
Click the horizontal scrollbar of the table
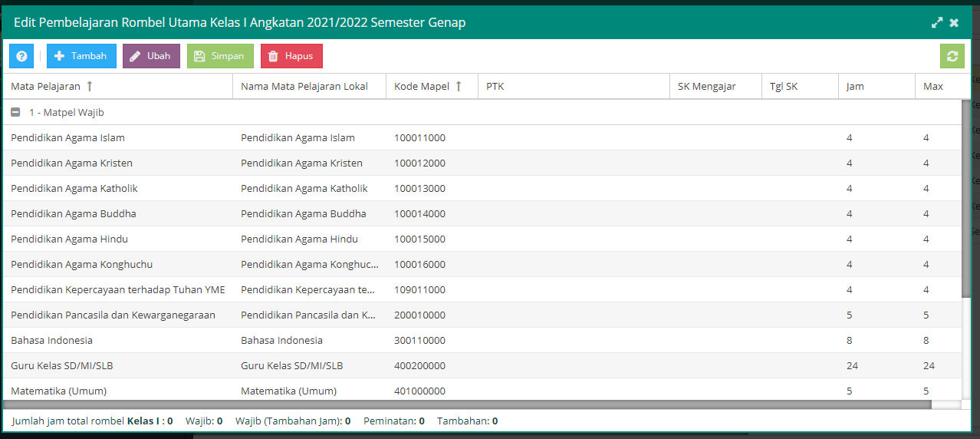pyautogui.click(x=467, y=404)
